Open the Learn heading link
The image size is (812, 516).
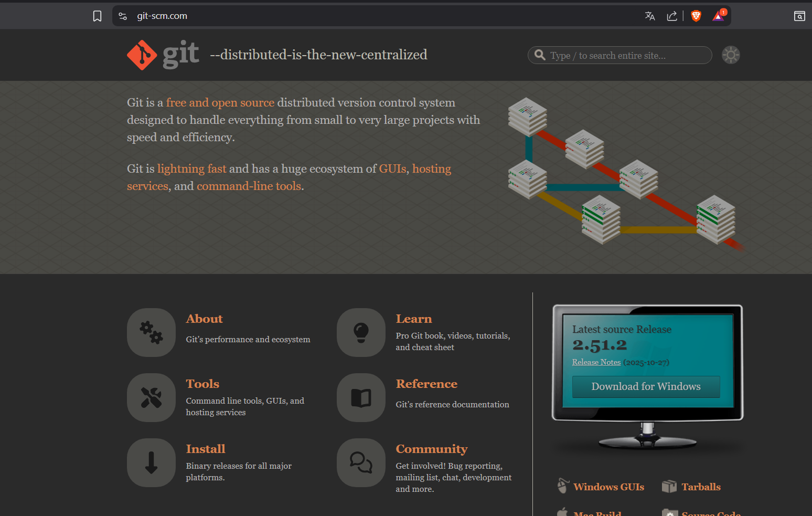pos(414,319)
